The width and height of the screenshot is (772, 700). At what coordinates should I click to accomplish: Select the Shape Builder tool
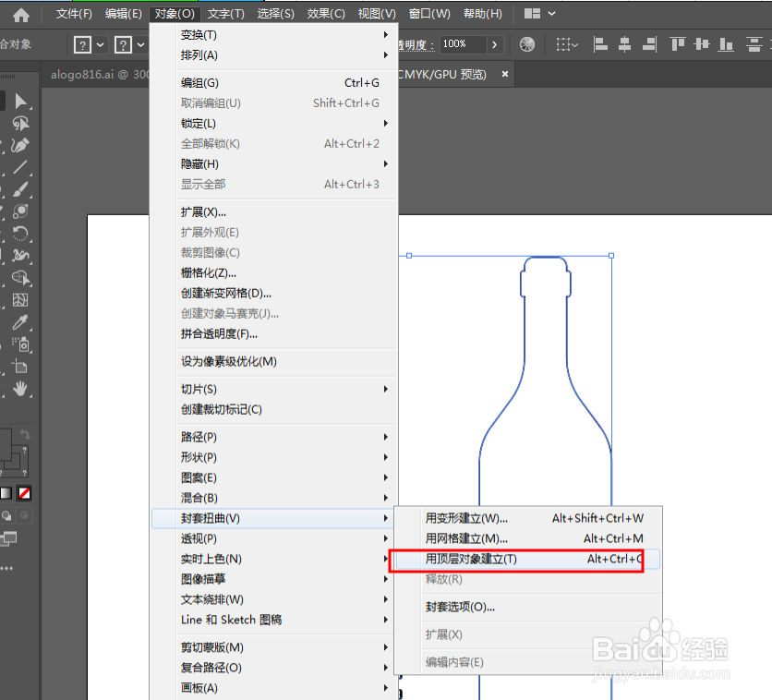[x=20, y=278]
